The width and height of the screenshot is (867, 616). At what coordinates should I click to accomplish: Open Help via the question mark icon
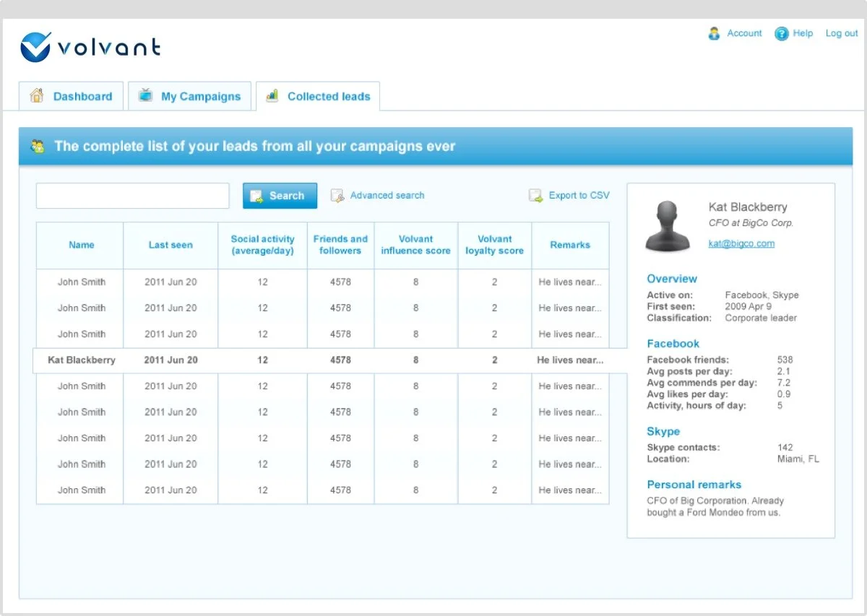tap(781, 33)
